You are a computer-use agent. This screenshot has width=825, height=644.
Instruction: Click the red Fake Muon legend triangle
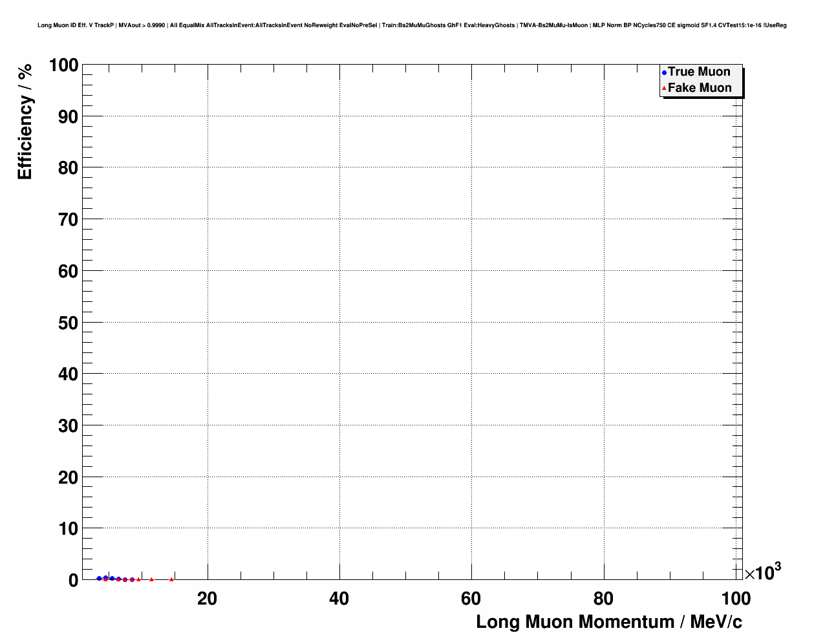click(x=664, y=89)
